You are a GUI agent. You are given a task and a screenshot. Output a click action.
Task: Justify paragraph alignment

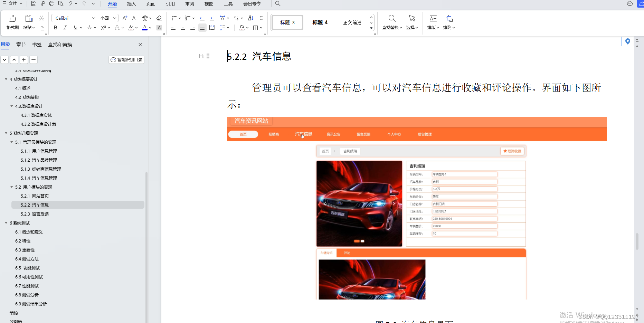coord(202,28)
